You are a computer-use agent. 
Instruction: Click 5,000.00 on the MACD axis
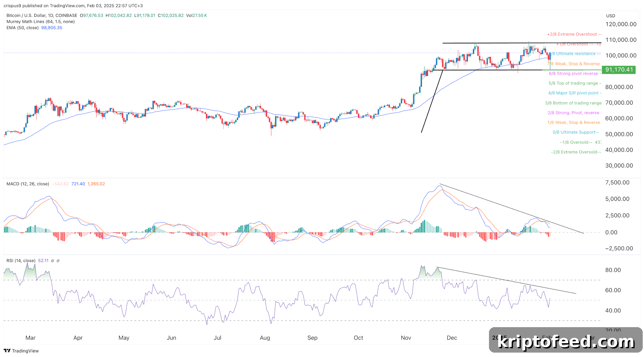617,199
